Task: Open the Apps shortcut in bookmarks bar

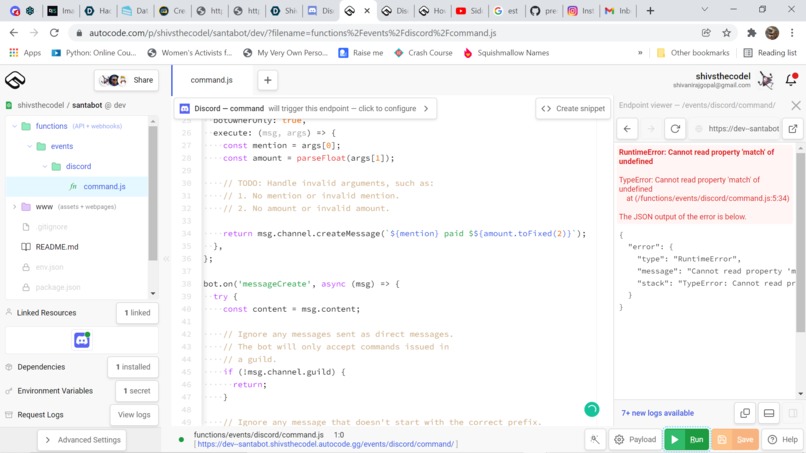Action: coord(25,52)
